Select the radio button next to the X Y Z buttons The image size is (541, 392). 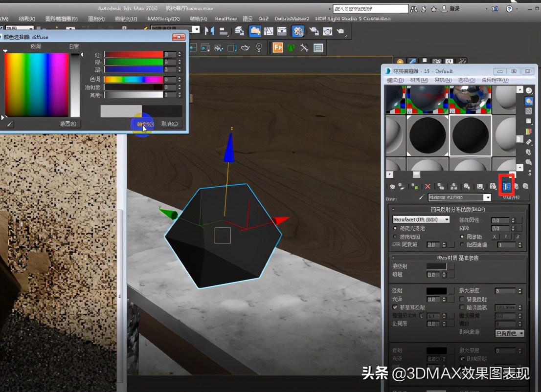pyautogui.click(x=461, y=237)
